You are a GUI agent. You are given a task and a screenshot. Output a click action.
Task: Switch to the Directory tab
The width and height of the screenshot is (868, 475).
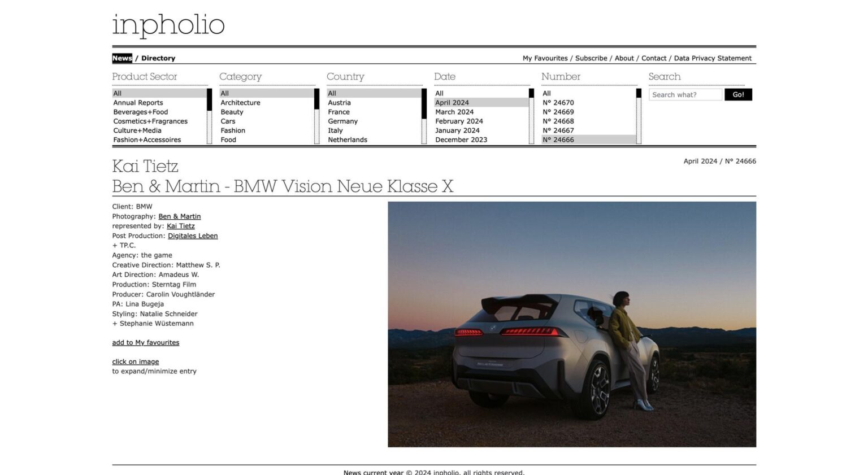coord(158,58)
